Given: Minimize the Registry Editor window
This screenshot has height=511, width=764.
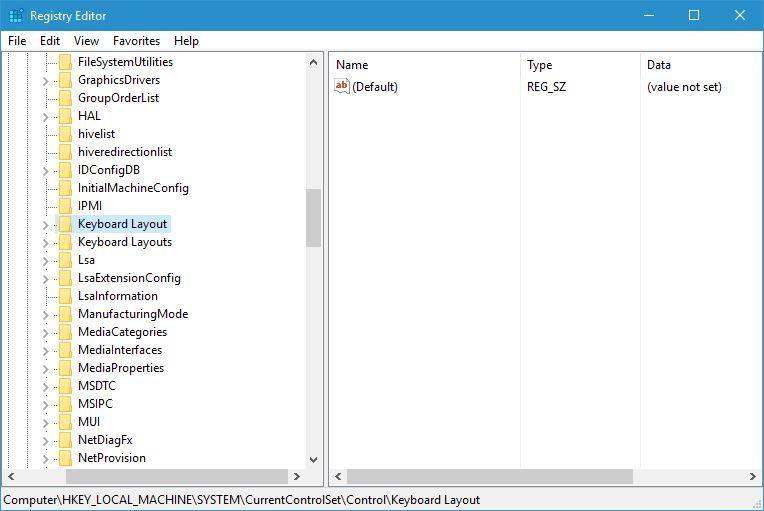Looking at the screenshot, I should point(649,15).
